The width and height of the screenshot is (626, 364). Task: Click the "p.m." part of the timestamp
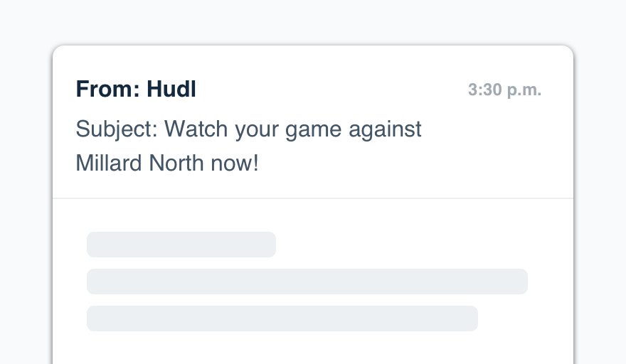click(524, 90)
